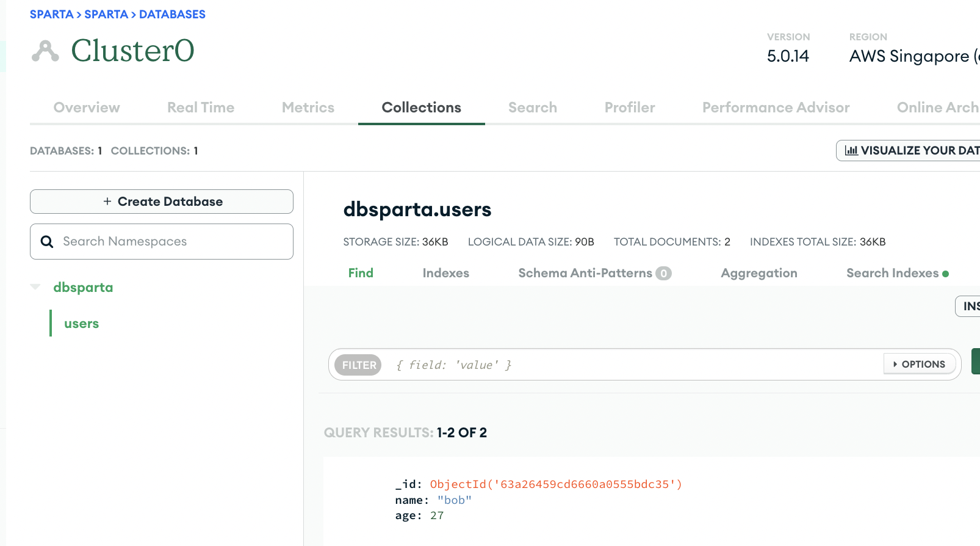Click the QUERY RESULTS 1-2 OF 2 label
Viewport: 980px width, 546px height.
(x=405, y=432)
